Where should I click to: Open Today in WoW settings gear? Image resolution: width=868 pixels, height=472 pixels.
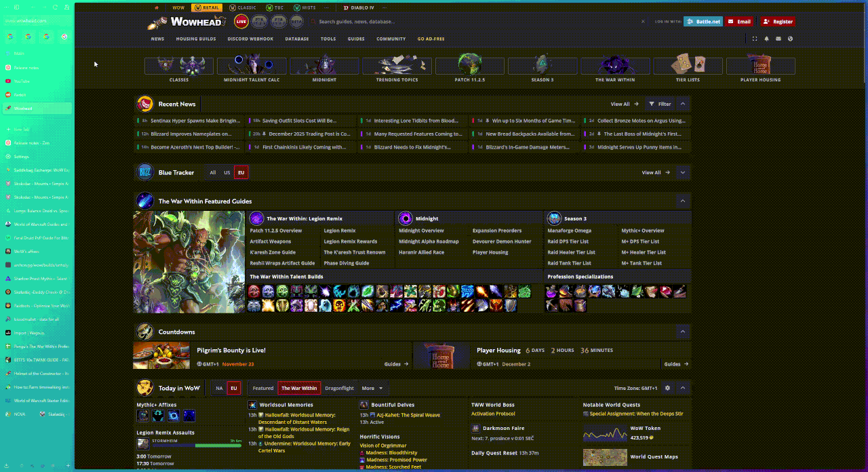(x=667, y=388)
